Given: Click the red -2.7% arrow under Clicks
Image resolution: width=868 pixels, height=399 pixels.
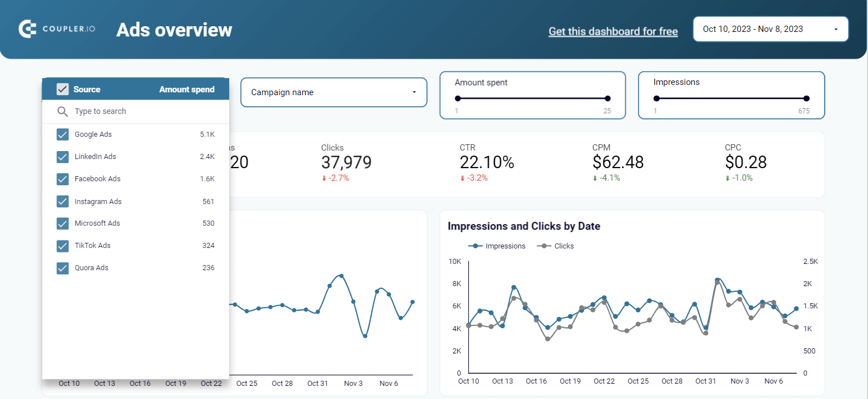Looking at the screenshot, I should (325, 178).
